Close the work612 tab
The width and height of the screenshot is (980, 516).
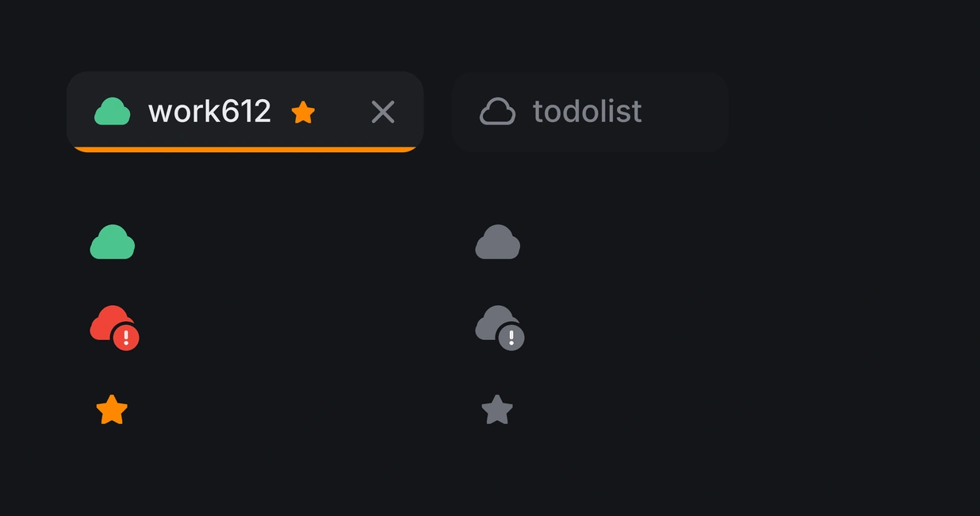(383, 113)
